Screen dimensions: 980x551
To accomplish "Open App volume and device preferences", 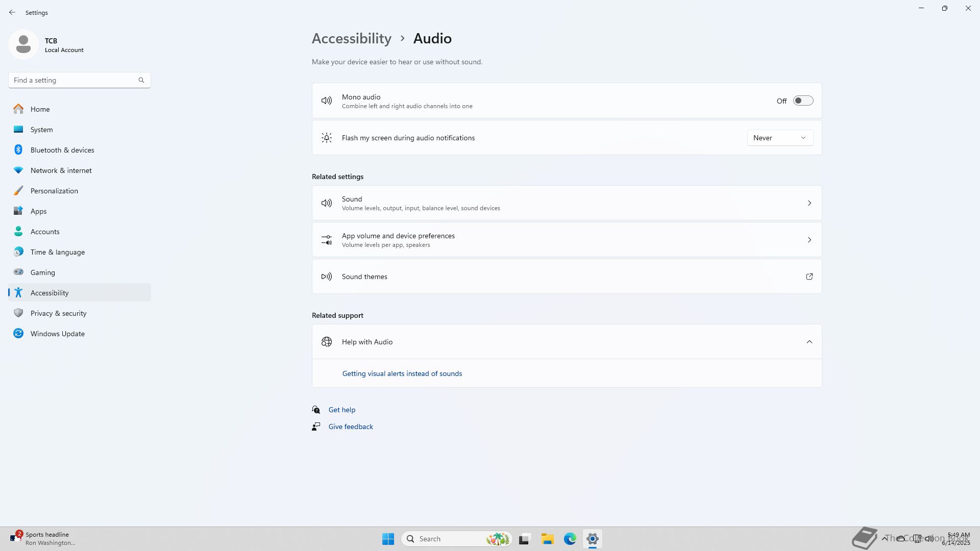I will [567, 240].
